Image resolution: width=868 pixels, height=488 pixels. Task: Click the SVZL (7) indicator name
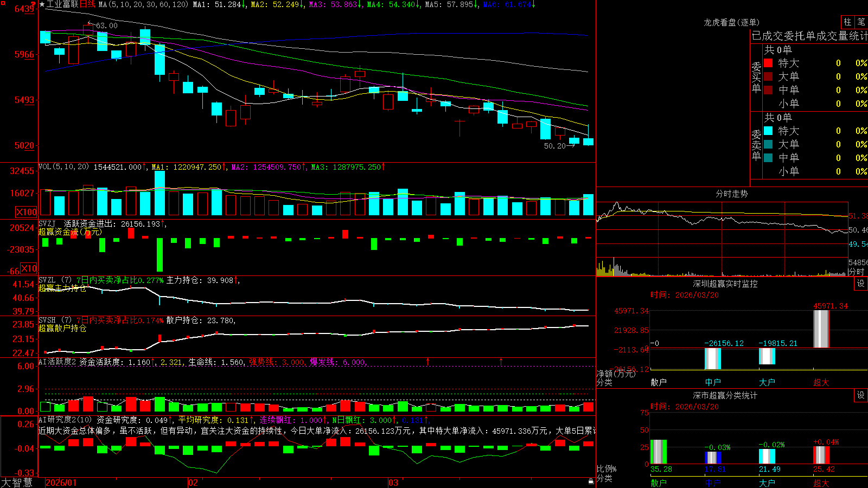tap(55, 280)
